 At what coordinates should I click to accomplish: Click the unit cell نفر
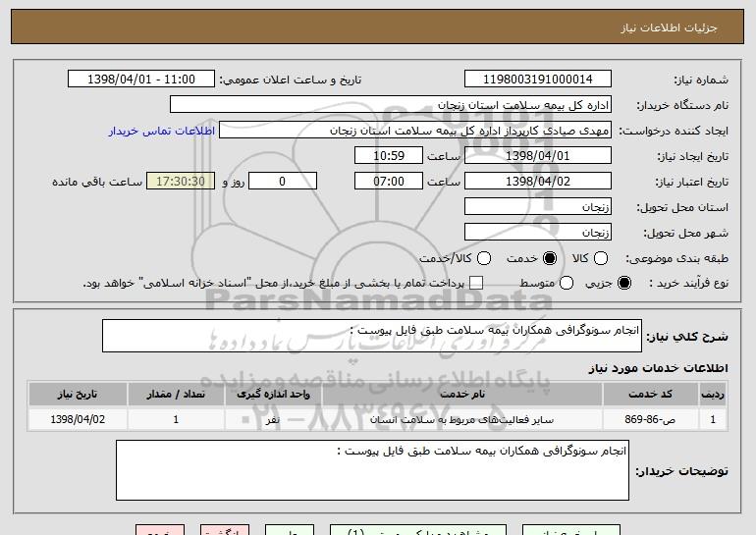point(273,419)
